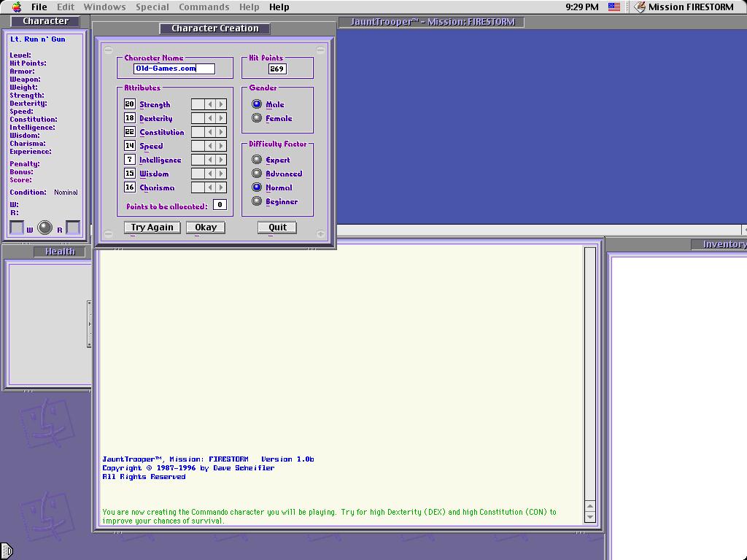Screen dimensions: 747x560
Task: Increase Strength with its right arrow
Action: click(x=221, y=104)
